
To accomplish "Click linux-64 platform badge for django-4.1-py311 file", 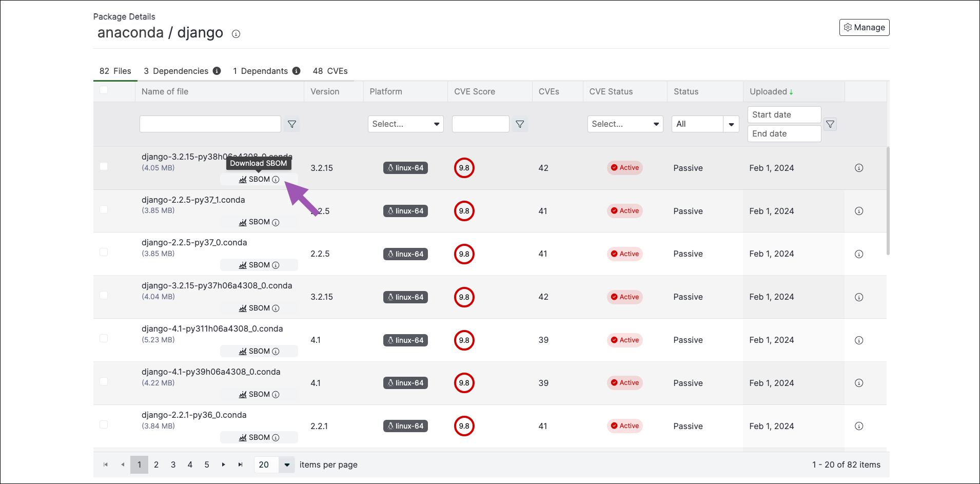I will (x=405, y=340).
